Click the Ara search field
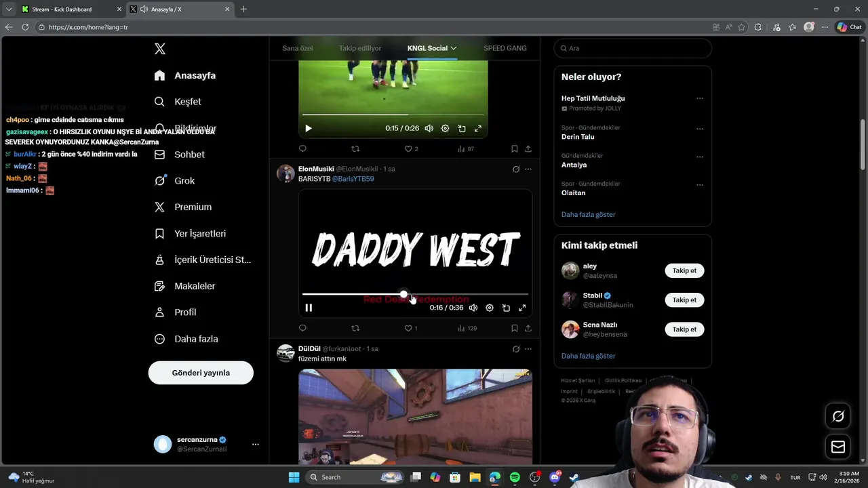The width and height of the screenshot is (868, 488). point(633,48)
